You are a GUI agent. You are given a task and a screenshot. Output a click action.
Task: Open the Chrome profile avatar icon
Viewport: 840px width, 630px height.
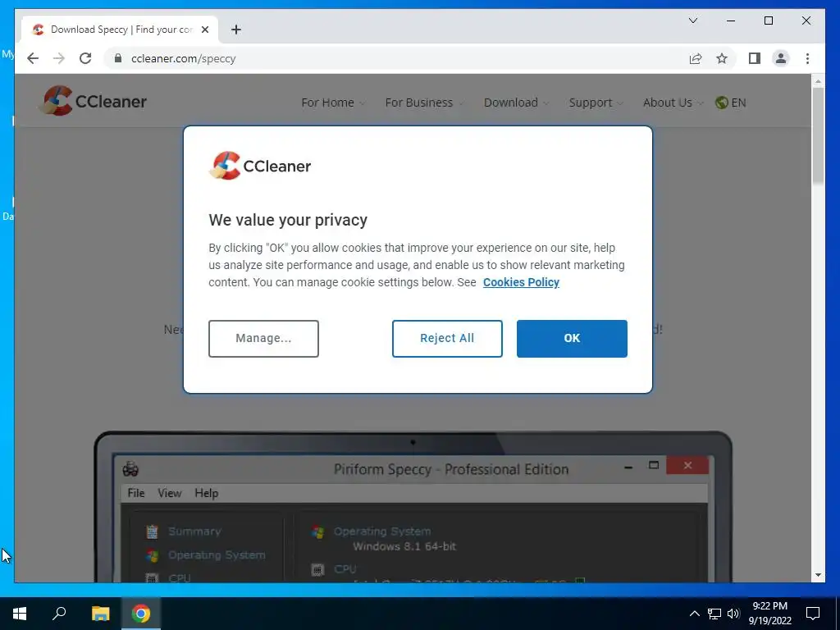781,58
